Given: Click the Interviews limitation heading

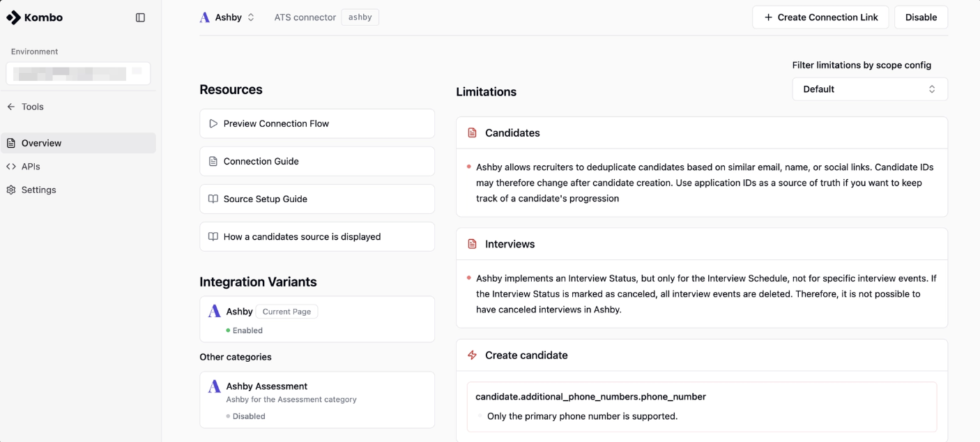Looking at the screenshot, I should 510,244.
